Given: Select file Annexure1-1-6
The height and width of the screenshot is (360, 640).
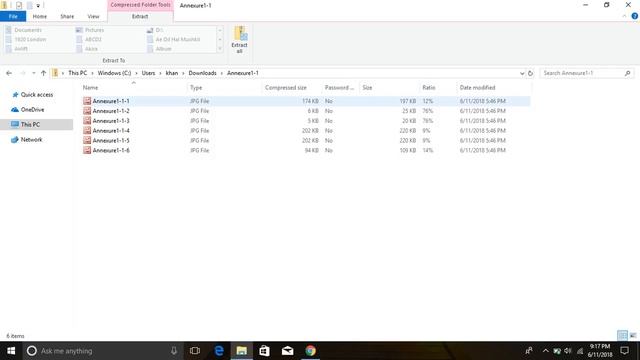Looking at the screenshot, I should (x=111, y=150).
